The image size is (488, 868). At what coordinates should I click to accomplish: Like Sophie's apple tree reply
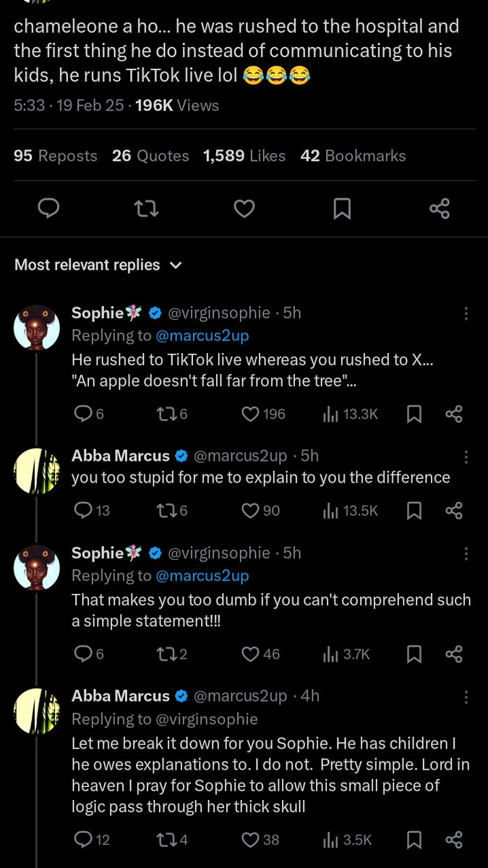click(250, 414)
